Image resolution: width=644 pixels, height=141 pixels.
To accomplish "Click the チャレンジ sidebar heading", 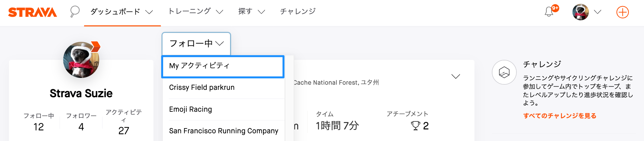I will [x=542, y=64].
